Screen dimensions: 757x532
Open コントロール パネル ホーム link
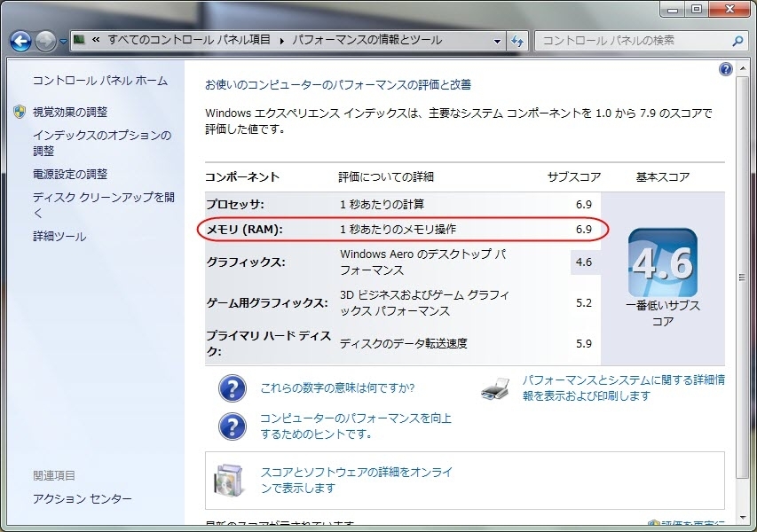pyautogui.click(x=99, y=81)
